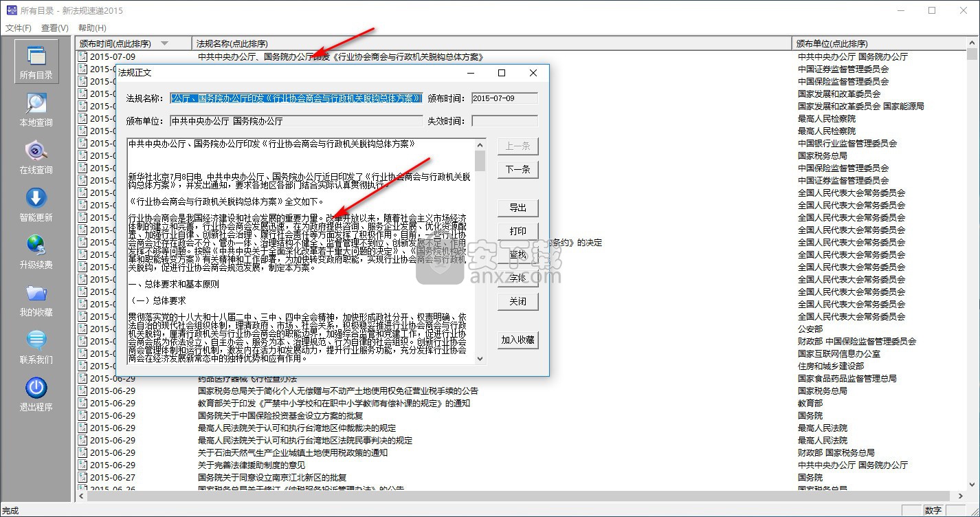The width and height of the screenshot is (980, 517).
Task: Select row 国务院关于中国保险投资基金设立方案的批复
Action: tap(280, 415)
